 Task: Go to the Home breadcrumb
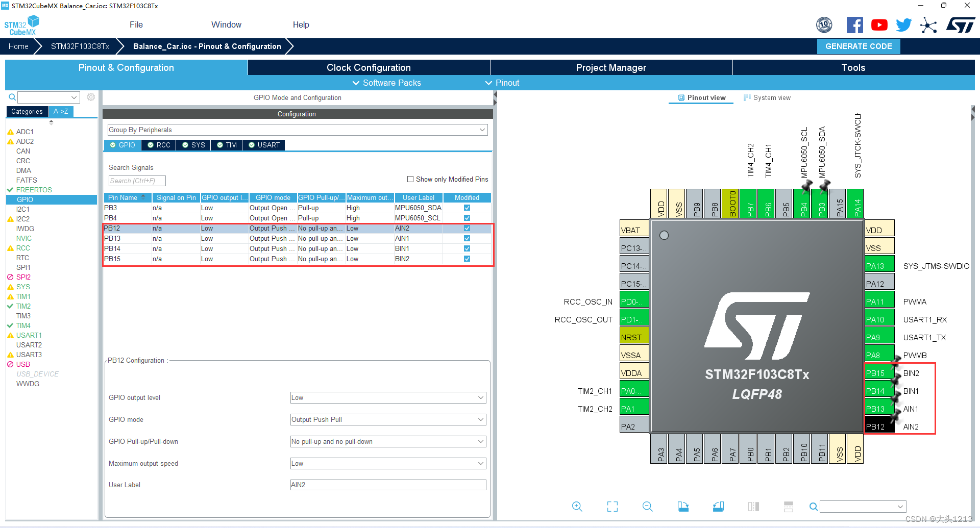18,46
